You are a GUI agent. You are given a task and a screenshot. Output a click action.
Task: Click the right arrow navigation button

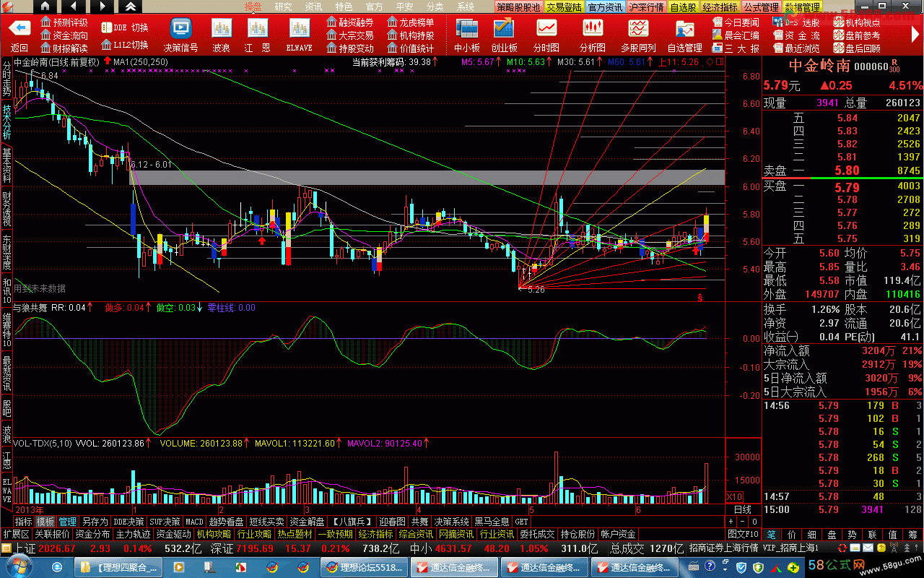[x=102, y=7]
